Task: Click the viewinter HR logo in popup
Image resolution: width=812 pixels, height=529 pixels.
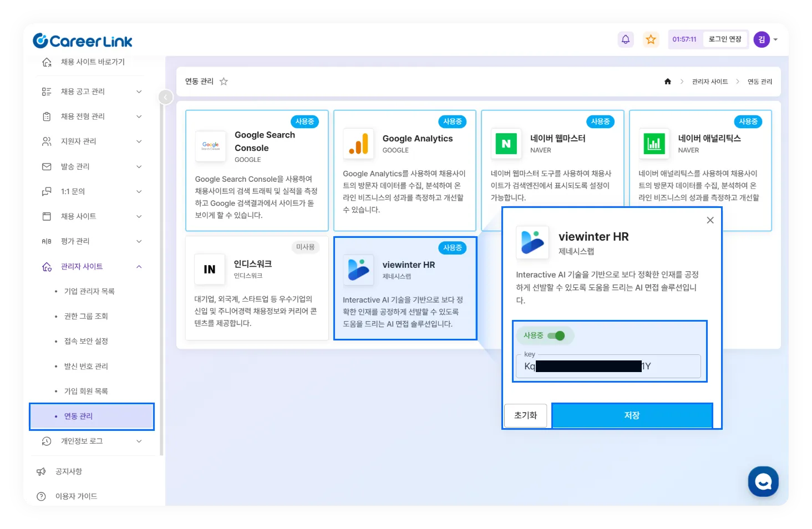Action: pyautogui.click(x=532, y=242)
